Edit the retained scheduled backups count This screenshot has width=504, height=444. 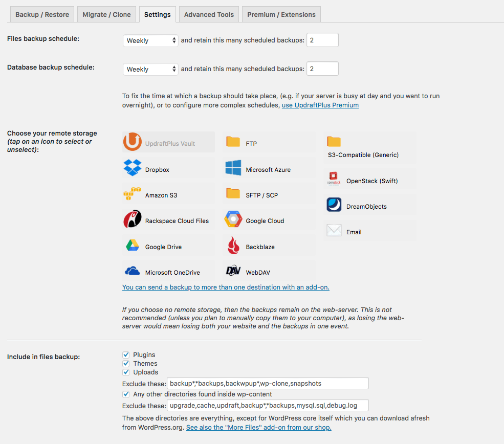pos(322,39)
